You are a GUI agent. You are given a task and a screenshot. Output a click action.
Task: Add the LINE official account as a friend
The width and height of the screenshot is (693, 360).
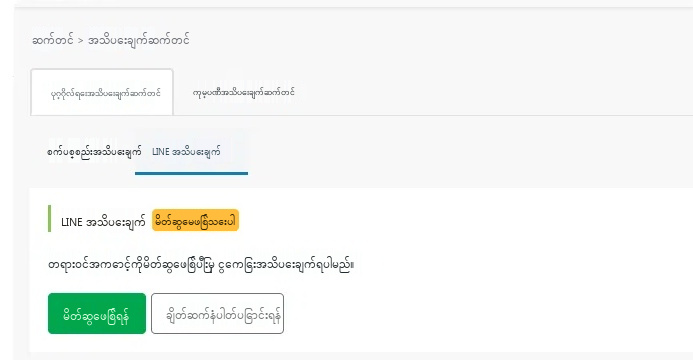[x=97, y=313]
